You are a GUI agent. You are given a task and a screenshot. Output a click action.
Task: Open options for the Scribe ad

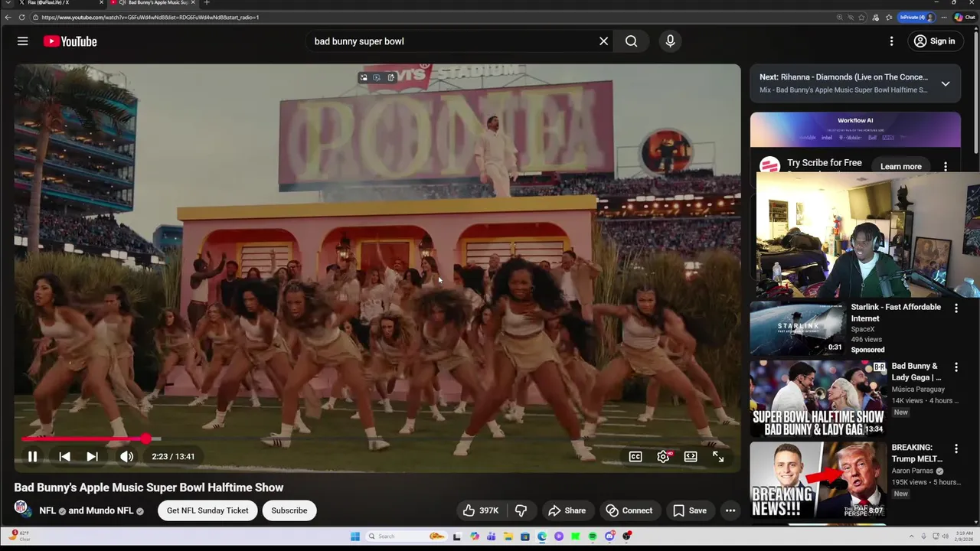coord(946,166)
